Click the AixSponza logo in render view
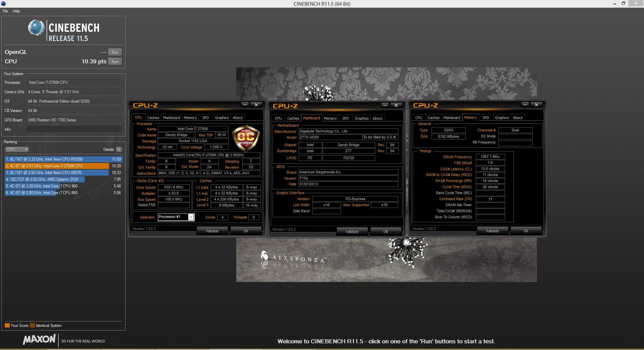Image resolution: width=644 pixels, height=350 pixels. pyautogui.click(x=293, y=257)
